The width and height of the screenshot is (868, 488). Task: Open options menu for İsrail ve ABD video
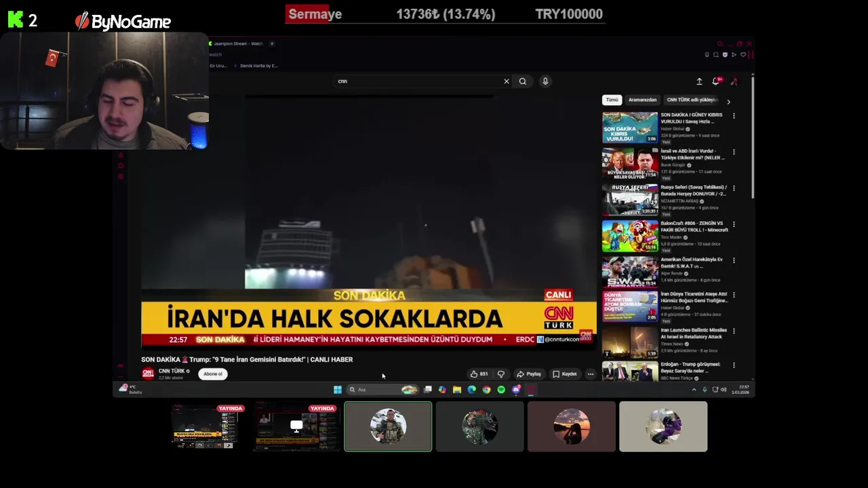(x=734, y=152)
